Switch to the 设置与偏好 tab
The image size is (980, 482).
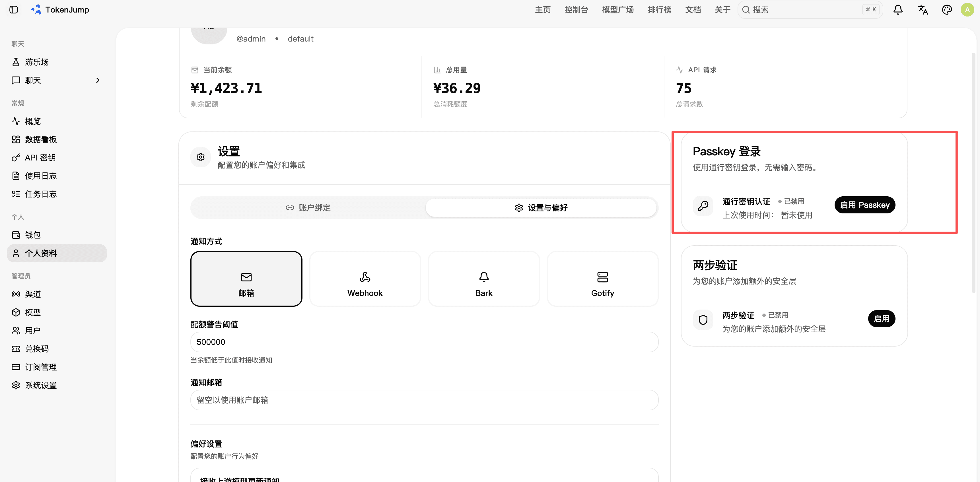(541, 208)
